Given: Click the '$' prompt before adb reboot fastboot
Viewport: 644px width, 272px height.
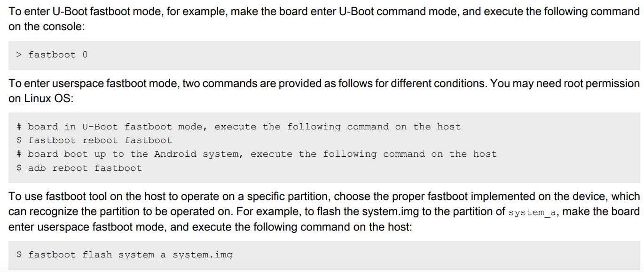Looking at the screenshot, I should click(x=19, y=168).
